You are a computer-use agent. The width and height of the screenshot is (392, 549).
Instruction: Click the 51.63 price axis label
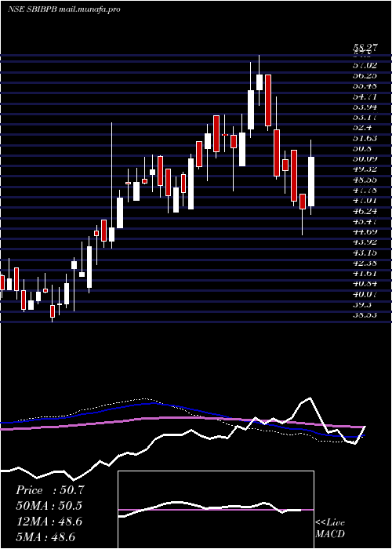(364, 138)
